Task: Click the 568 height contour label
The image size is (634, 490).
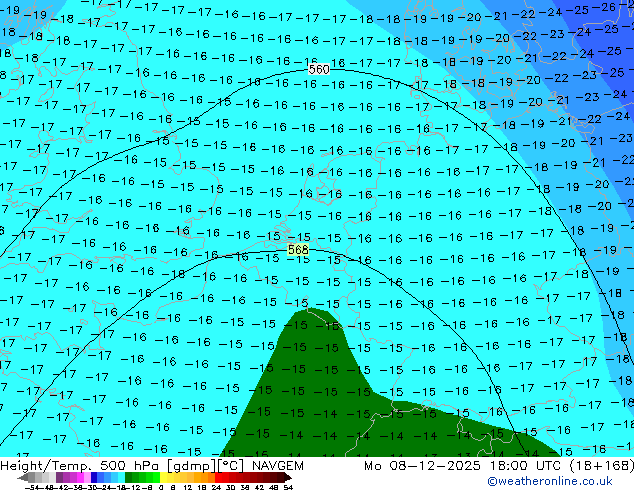Action: click(x=298, y=250)
